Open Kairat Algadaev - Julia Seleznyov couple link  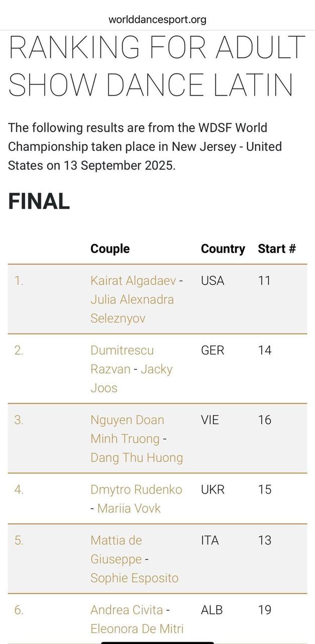click(136, 299)
